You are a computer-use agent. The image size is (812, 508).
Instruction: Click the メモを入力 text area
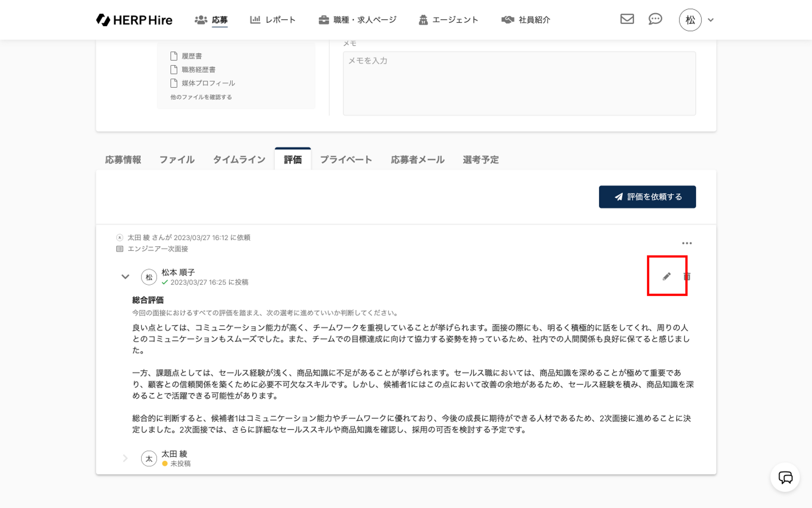[x=519, y=83]
